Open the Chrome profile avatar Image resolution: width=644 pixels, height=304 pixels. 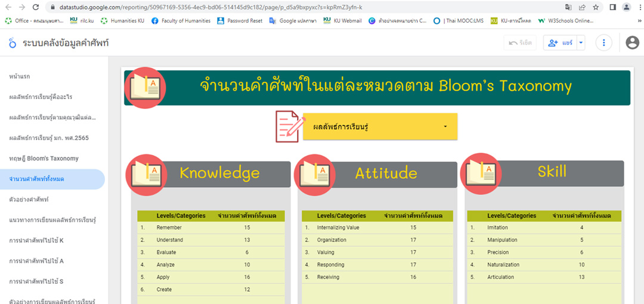click(626, 7)
